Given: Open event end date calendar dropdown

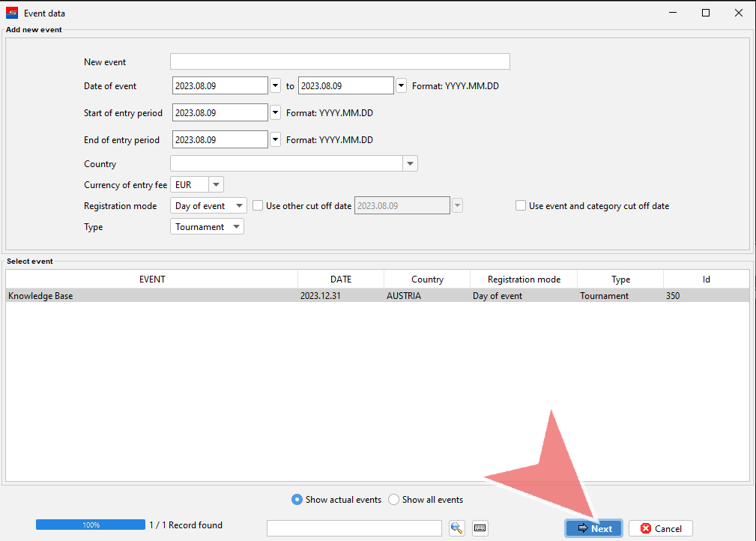Looking at the screenshot, I should [401, 86].
